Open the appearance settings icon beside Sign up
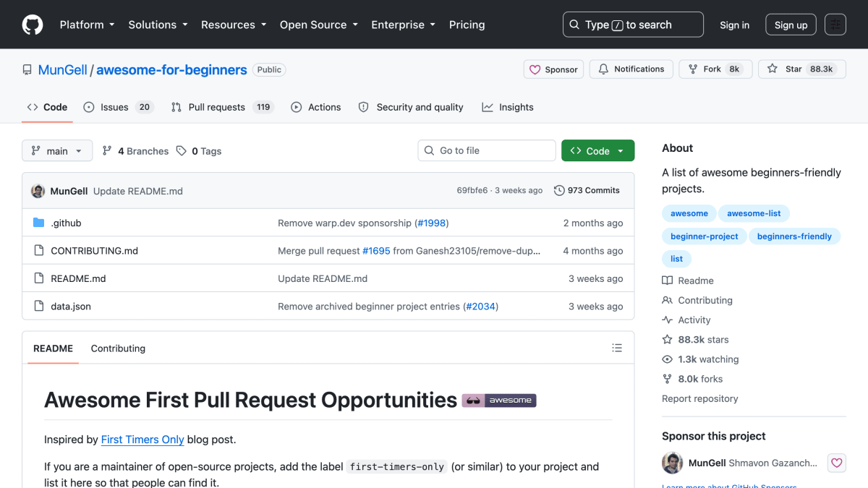 click(x=835, y=25)
